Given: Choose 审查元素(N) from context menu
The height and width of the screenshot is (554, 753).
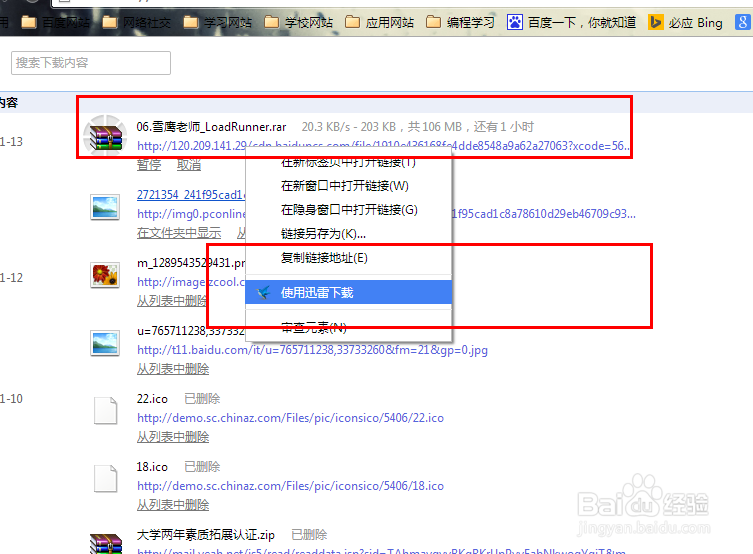Looking at the screenshot, I should [x=349, y=328].
